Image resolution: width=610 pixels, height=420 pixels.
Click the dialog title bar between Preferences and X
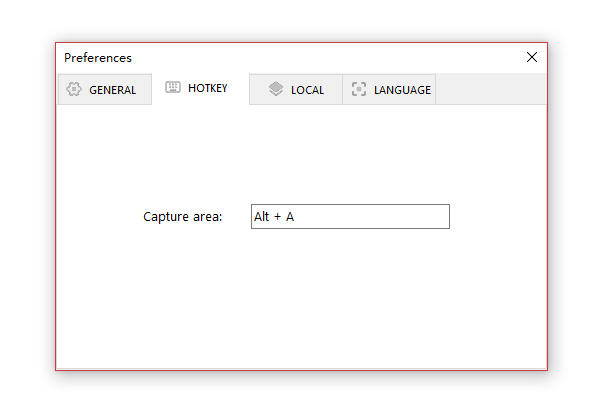327,58
